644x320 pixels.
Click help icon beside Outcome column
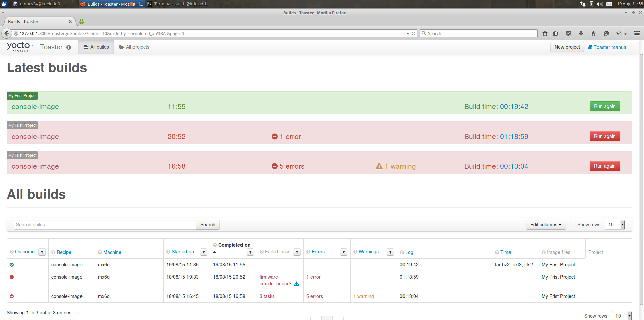click(x=12, y=252)
